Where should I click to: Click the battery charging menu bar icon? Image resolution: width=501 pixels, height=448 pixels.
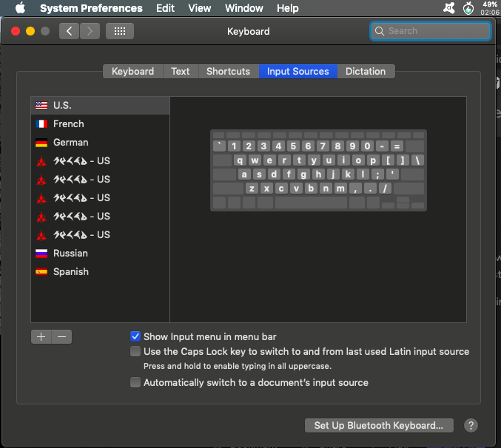click(468, 8)
